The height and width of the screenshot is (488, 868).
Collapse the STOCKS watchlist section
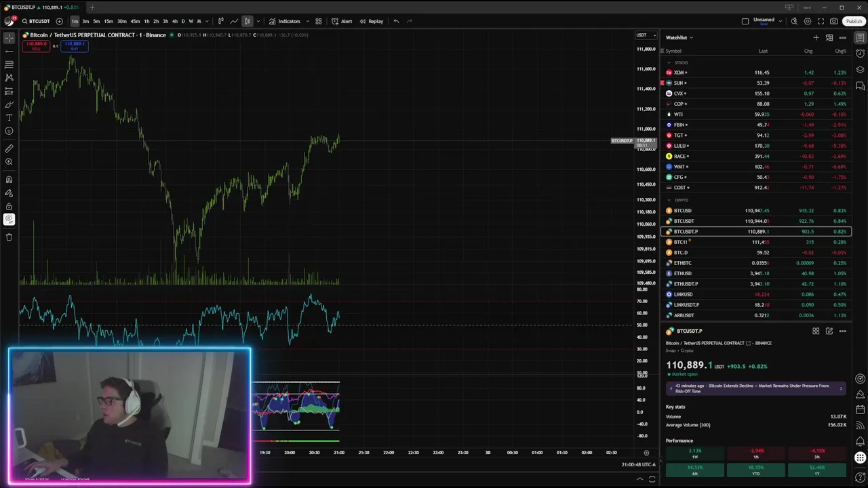click(x=669, y=62)
